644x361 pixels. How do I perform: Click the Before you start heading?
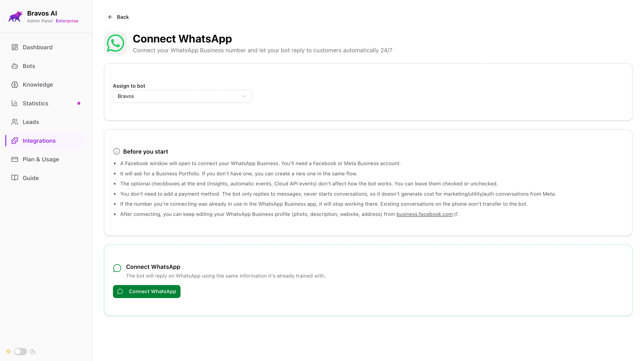coord(146,151)
